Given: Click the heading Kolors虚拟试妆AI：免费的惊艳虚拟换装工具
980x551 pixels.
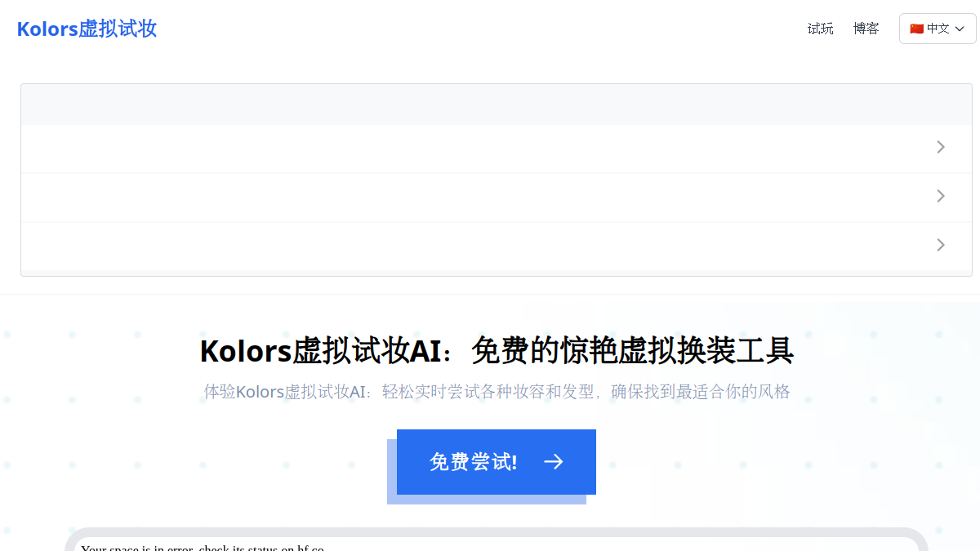Looking at the screenshot, I should tap(497, 351).
